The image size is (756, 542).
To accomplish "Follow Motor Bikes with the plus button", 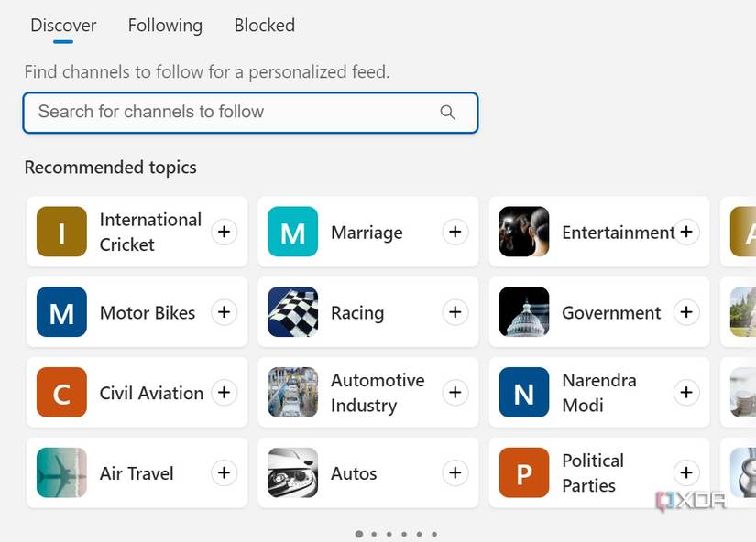I will coord(225,312).
